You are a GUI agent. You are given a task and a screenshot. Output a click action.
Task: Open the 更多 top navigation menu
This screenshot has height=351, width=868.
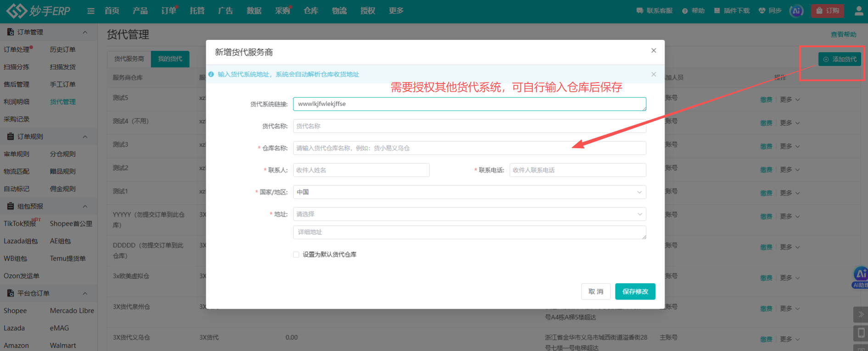click(x=396, y=11)
